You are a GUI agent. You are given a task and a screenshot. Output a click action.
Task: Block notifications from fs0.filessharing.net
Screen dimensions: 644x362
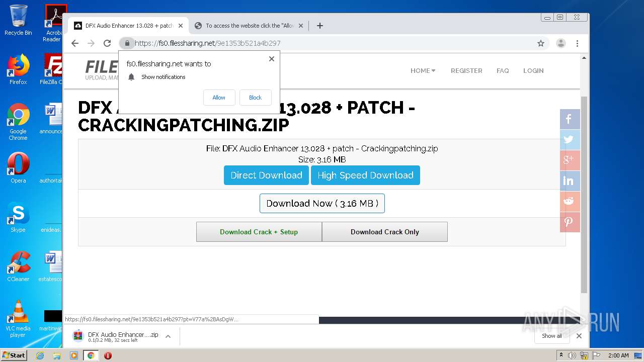click(x=255, y=98)
